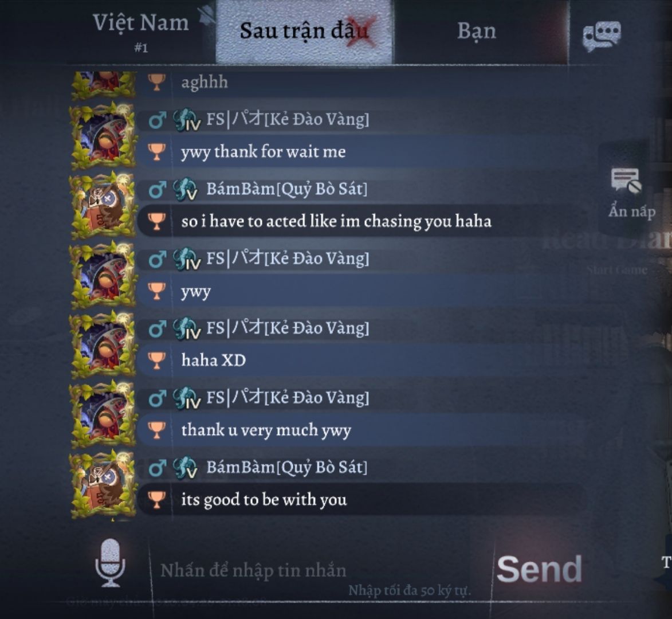Open FS avatar next to 'ywy thank for wait me'
This screenshot has height=619, width=672.
(x=103, y=136)
